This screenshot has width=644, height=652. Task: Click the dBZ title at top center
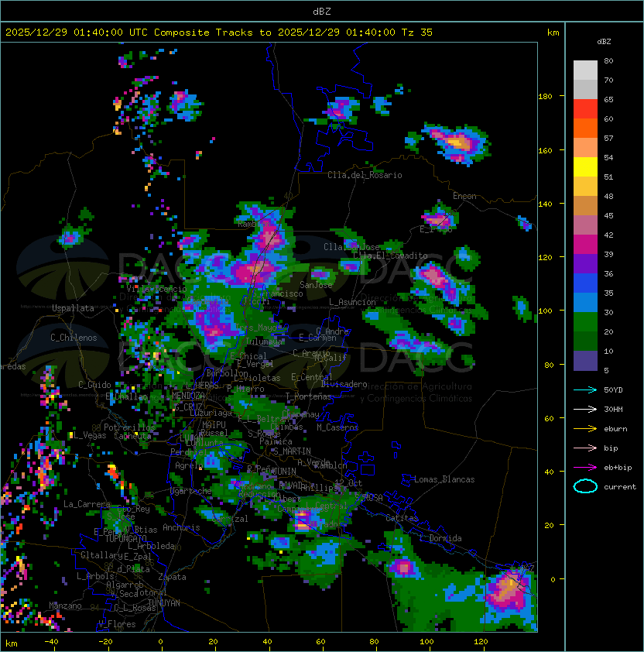coord(322,11)
